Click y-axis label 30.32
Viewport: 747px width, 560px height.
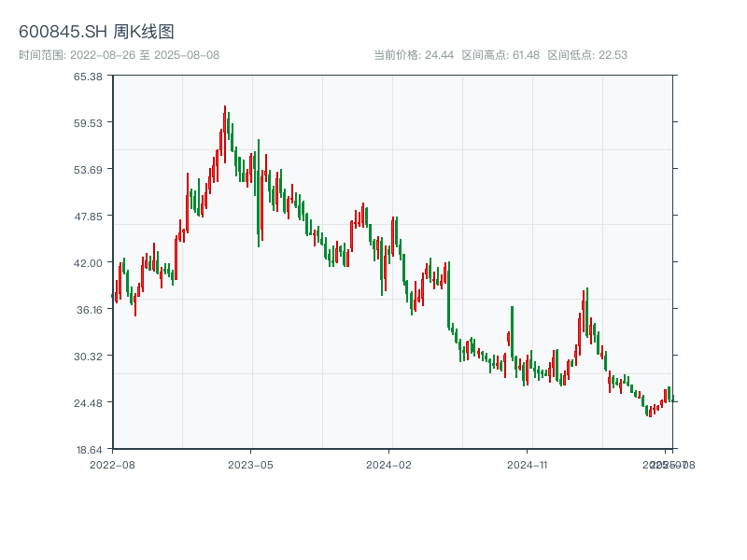[x=88, y=357]
